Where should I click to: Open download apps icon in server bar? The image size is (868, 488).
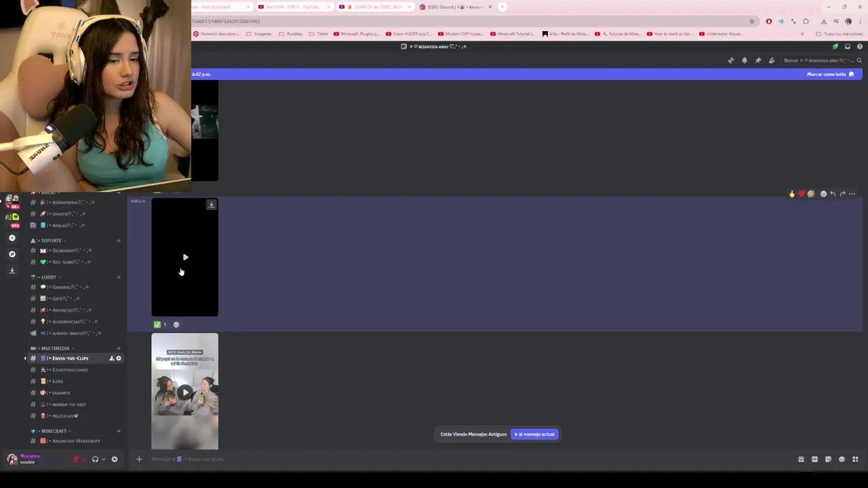tap(12, 270)
